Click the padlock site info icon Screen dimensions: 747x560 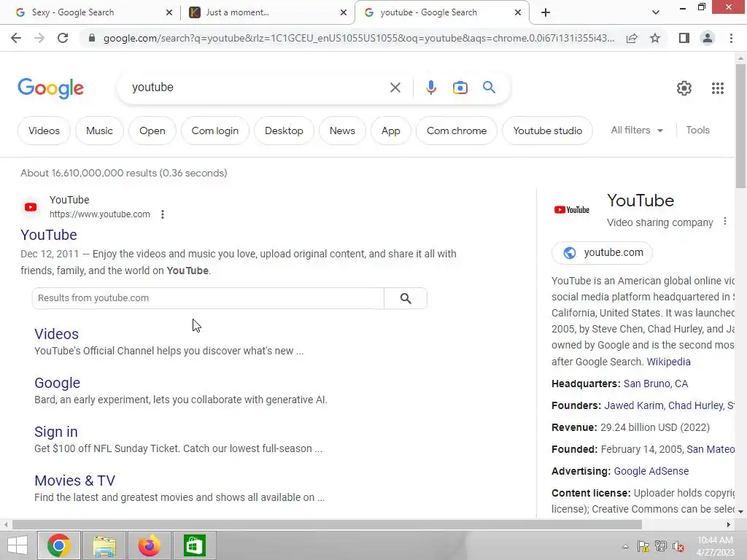tap(92, 38)
